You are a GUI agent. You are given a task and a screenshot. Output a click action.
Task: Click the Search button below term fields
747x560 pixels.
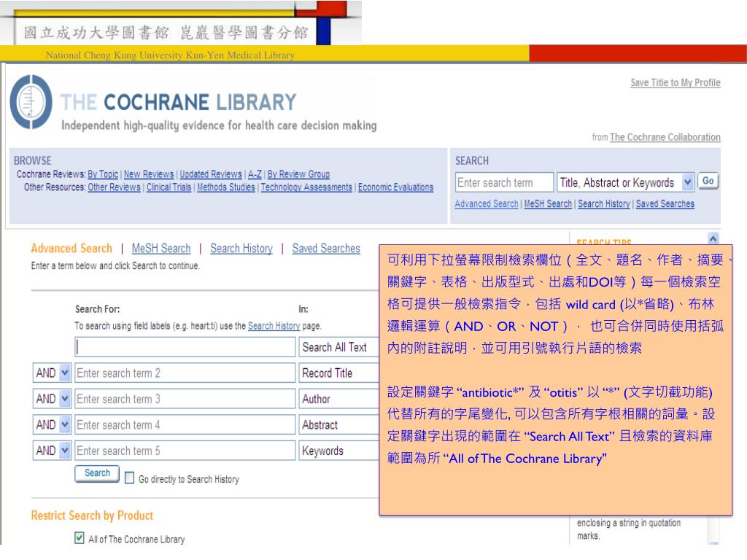[97, 473]
